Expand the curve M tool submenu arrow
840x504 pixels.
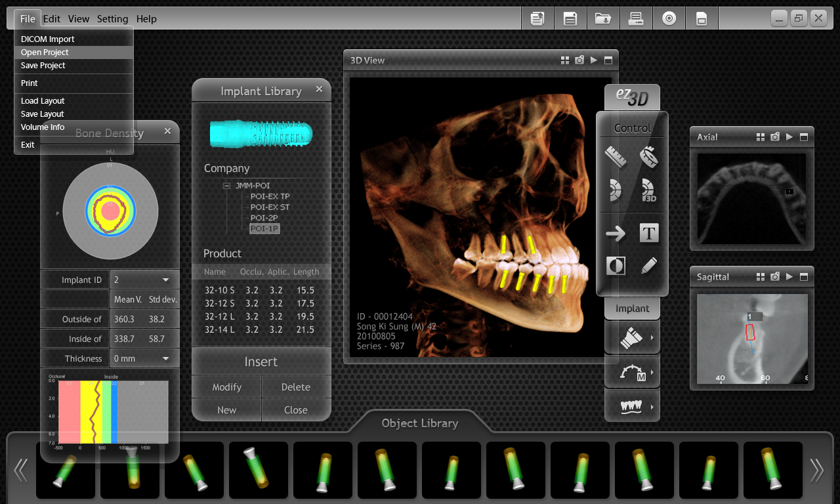click(x=652, y=372)
